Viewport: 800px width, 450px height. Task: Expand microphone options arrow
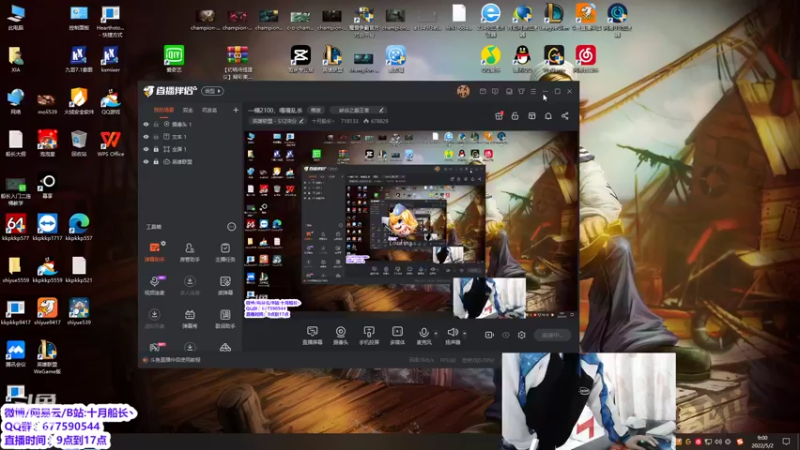[x=436, y=333]
